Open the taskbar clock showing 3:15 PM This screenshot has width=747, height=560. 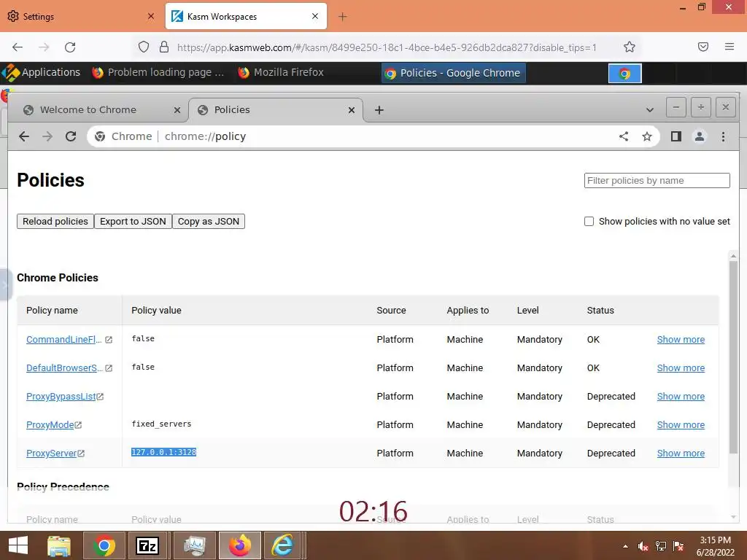click(x=716, y=546)
